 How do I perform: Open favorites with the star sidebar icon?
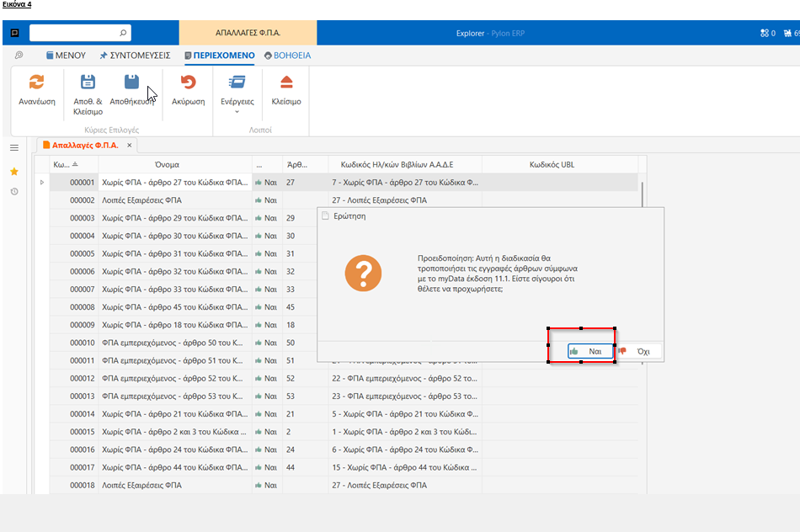coord(13,171)
